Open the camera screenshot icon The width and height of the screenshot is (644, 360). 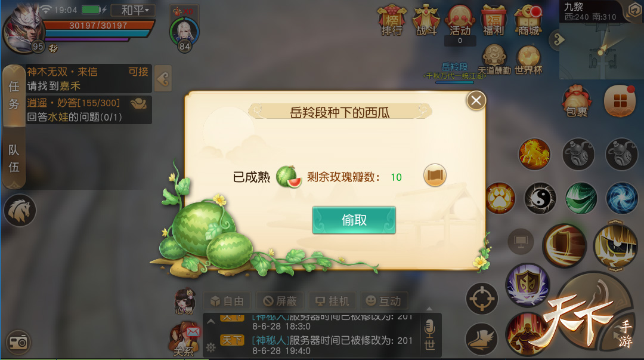[x=18, y=342]
